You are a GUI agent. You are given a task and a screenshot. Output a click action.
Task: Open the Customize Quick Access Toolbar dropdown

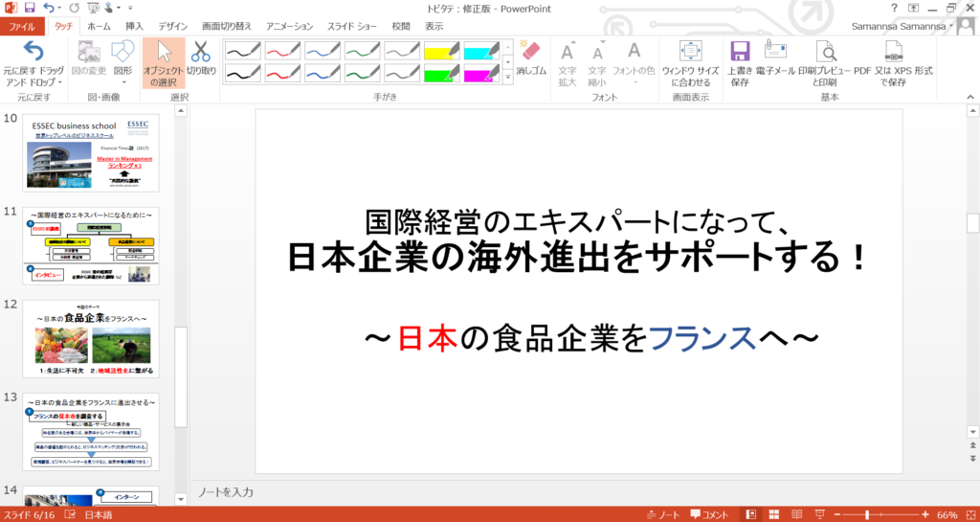tap(130, 9)
